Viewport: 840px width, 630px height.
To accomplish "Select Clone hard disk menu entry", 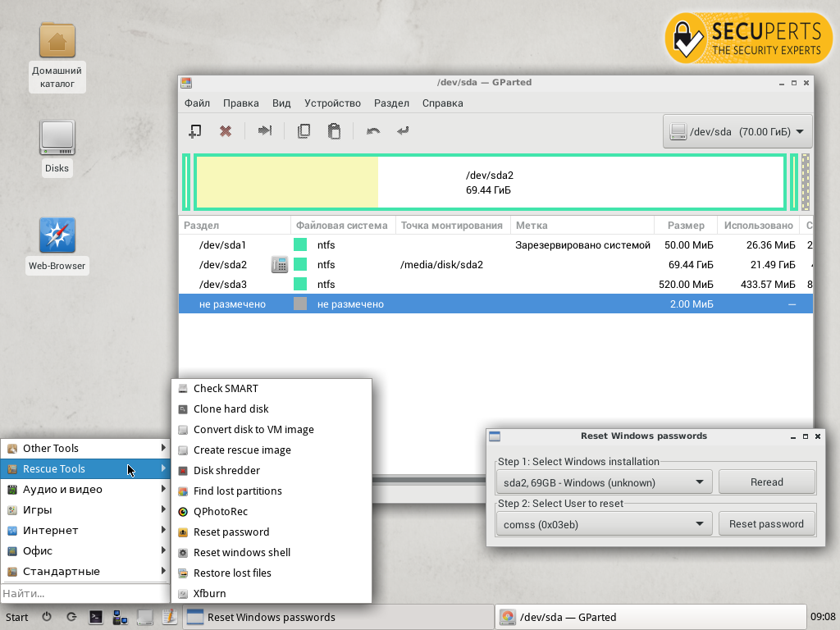I will [272, 409].
